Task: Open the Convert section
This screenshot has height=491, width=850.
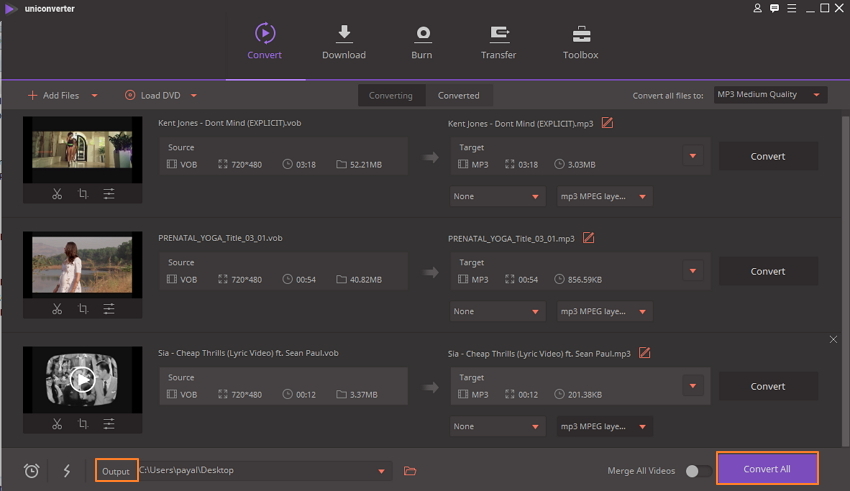Action: [265, 42]
